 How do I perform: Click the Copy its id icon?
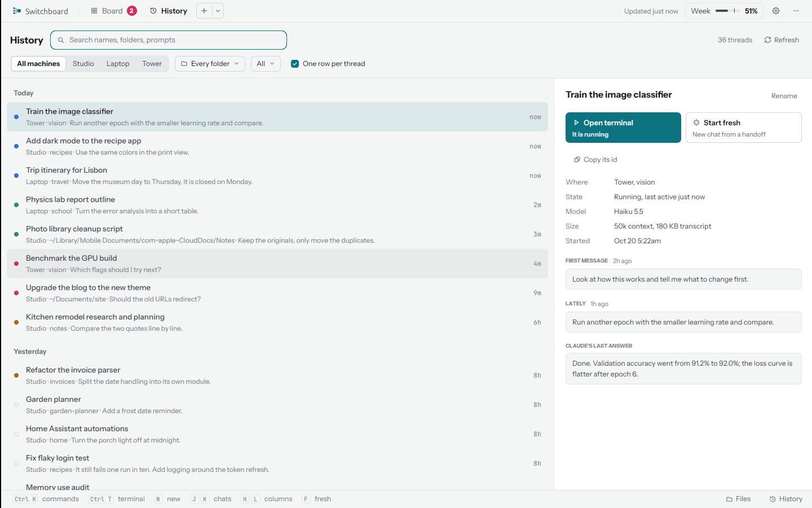tap(577, 160)
